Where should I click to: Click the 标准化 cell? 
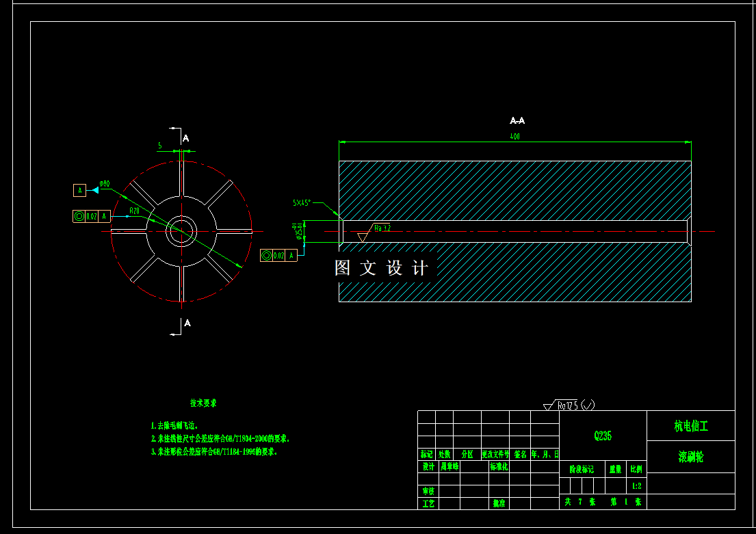pyautogui.click(x=499, y=466)
